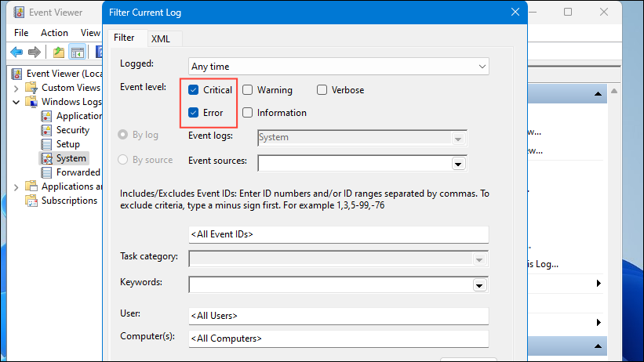
Task: Click the Computer(s) input field
Action: point(338,338)
